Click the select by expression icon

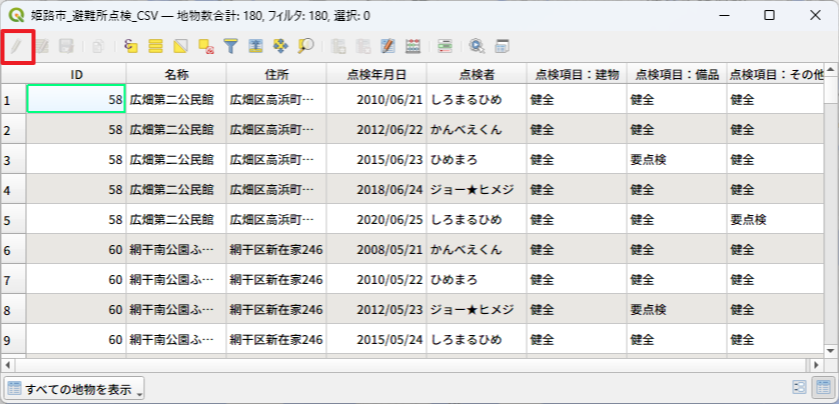pyautogui.click(x=130, y=46)
